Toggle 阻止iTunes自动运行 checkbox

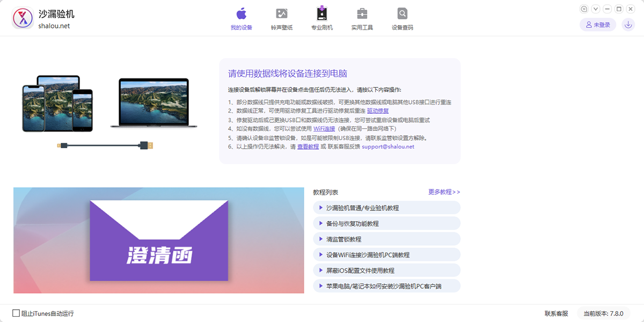point(16,313)
